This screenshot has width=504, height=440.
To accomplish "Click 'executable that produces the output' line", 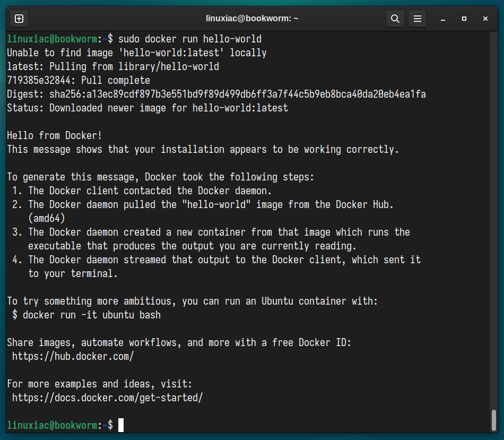I will click(192, 246).
